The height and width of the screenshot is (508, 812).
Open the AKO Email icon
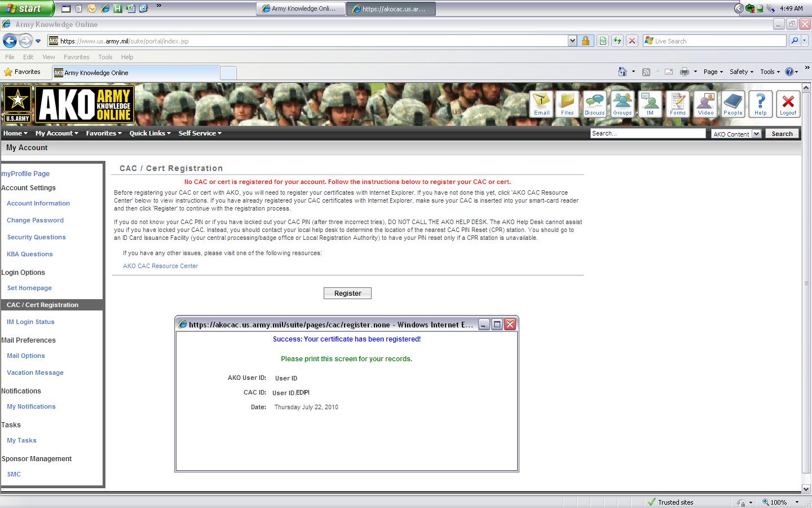pos(541,104)
